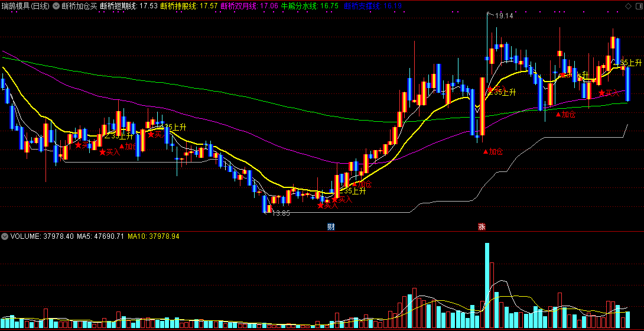
Task: Select the blue 断桥支撑线 legend entry
Action: pyautogui.click(x=373, y=6)
